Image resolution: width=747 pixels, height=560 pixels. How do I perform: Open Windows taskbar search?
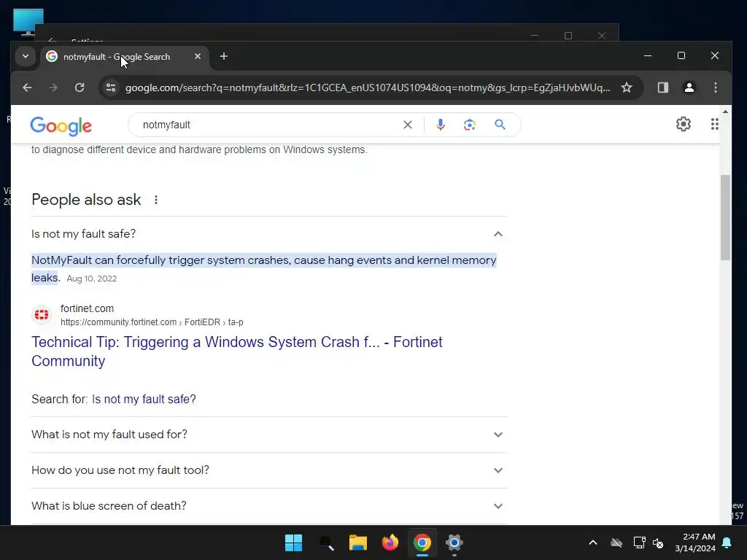click(326, 542)
